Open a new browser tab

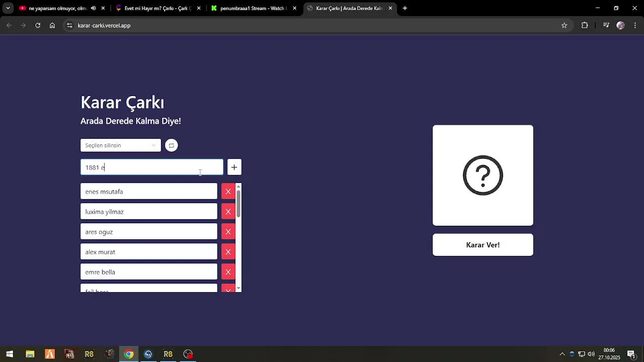click(405, 8)
